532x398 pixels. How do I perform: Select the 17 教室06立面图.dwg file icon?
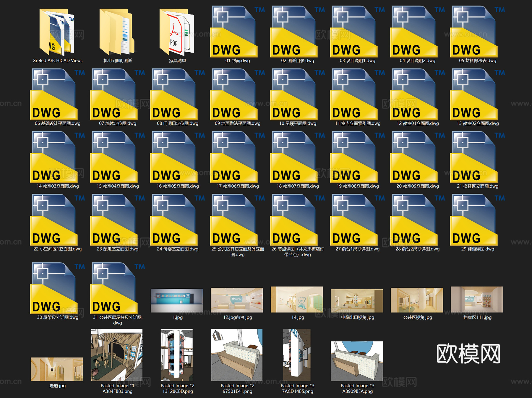tap(234, 157)
